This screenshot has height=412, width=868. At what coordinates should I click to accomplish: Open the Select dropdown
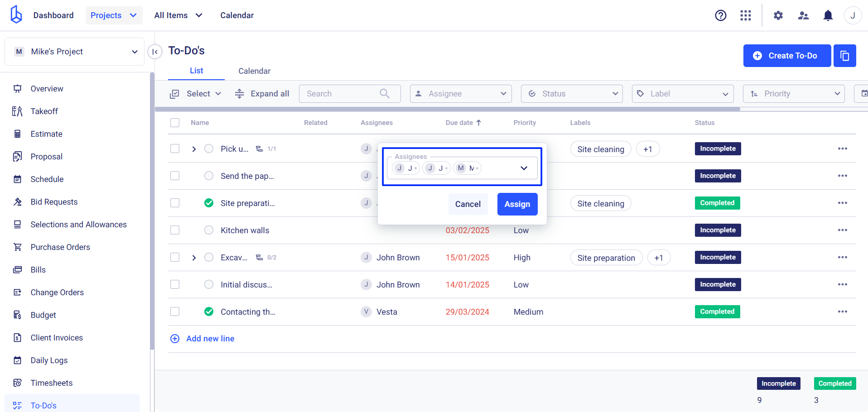(x=196, y=94)
